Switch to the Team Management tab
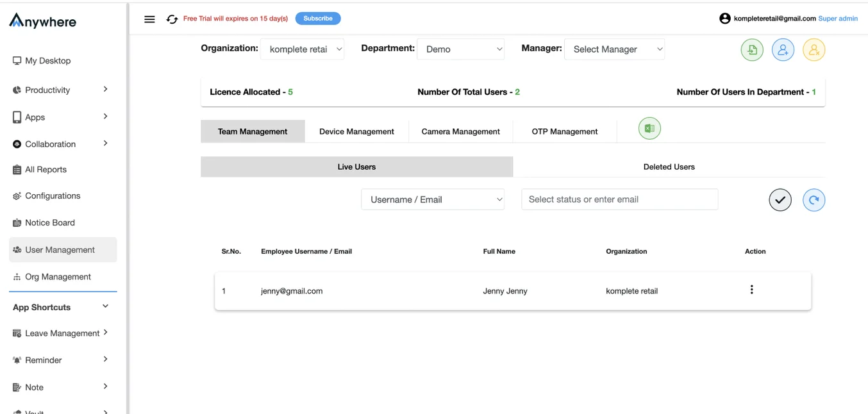 [x=253, y=131]
